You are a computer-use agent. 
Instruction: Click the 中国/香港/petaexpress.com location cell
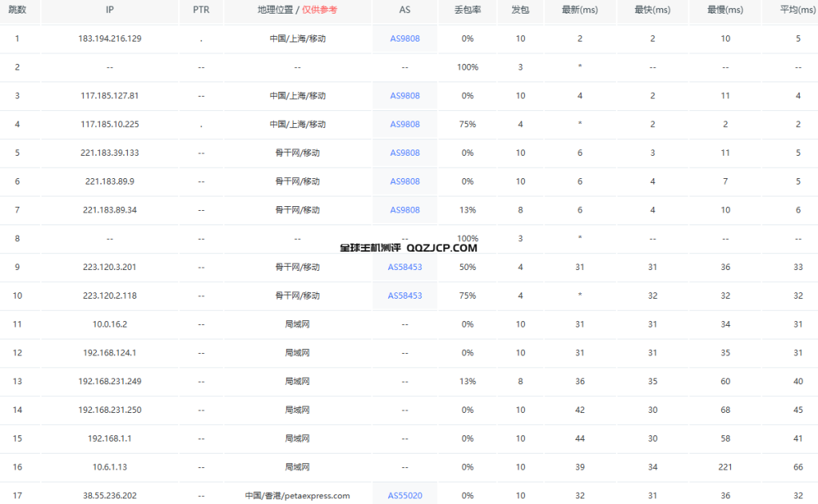pos(297,495)
